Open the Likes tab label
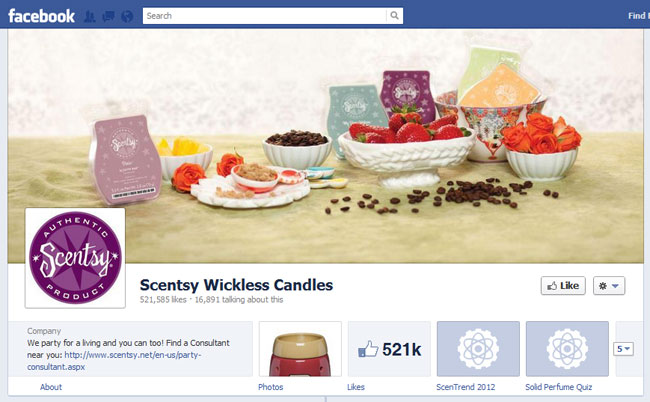This screenshot has height=402, width=650. [356, 387]
